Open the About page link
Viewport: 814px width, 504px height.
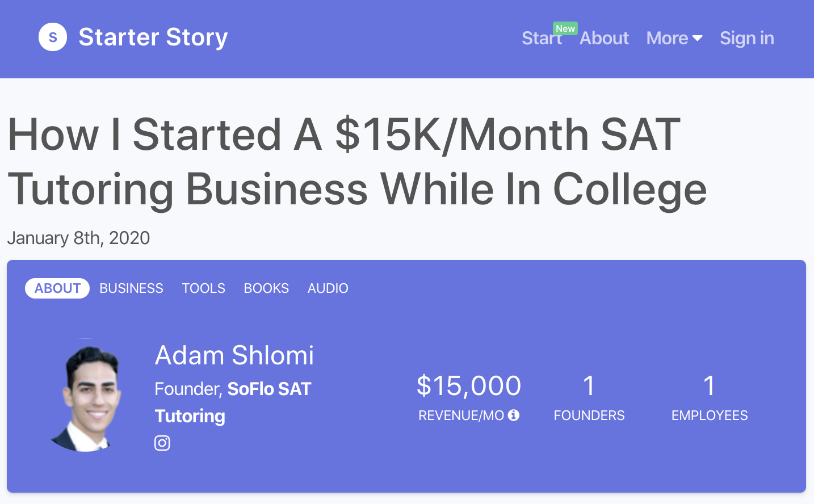[604, 38]
